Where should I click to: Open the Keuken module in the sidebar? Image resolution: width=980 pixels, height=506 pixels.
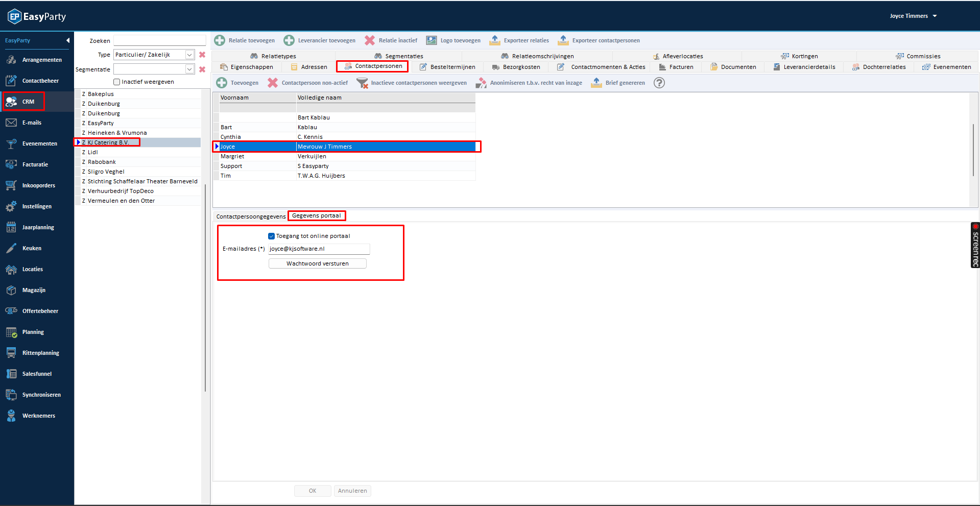32,248
